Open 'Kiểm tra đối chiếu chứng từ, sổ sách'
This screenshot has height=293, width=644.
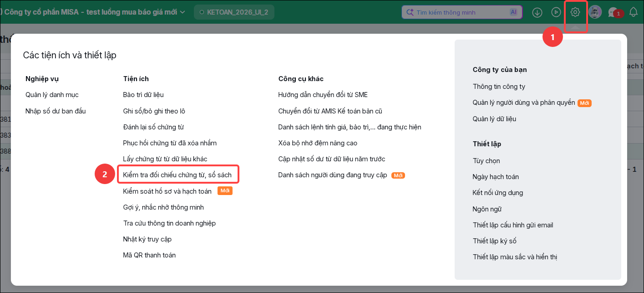coord(177,175)
